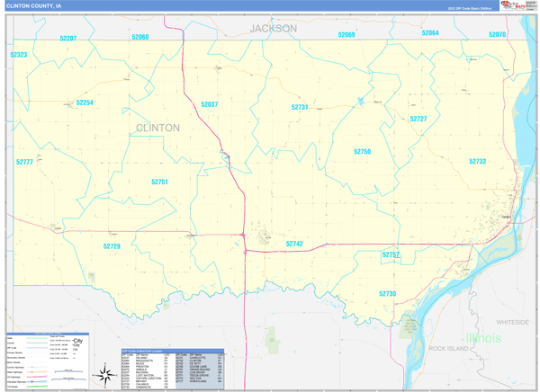
Task: Click the WHITESIDE county label
Action: (x=512, y=323)
